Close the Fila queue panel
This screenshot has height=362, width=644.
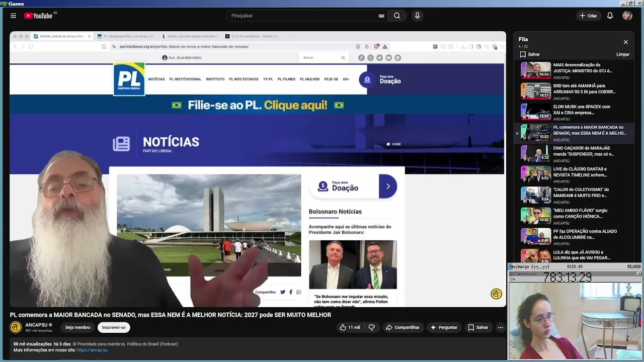pyautogui.click(x=625, y=42)
